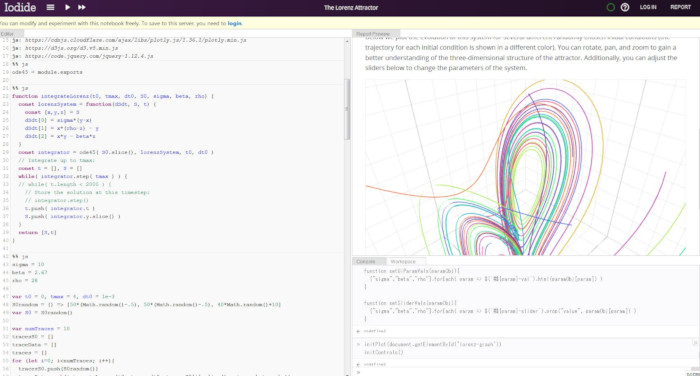Viewport: 700px width, 376px height.
Task: Click the d3.v5.min.js URL line
Action: pos(65,48)
